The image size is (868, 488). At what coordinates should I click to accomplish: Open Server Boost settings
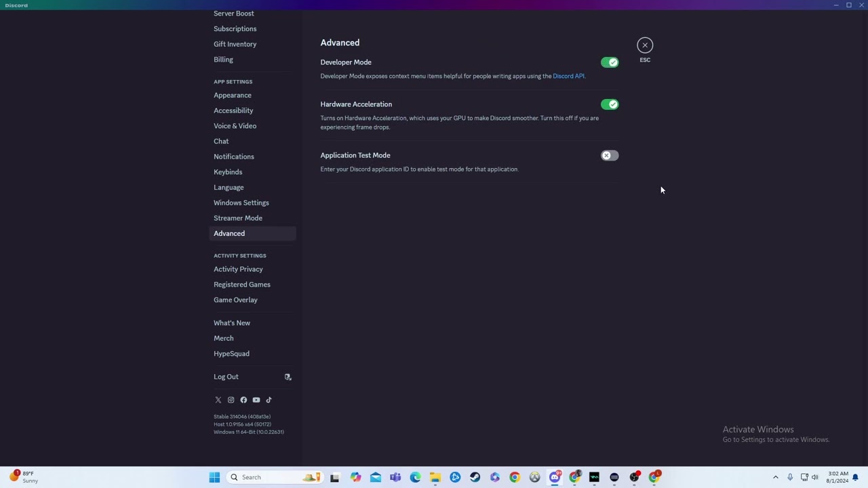[234, 14]
